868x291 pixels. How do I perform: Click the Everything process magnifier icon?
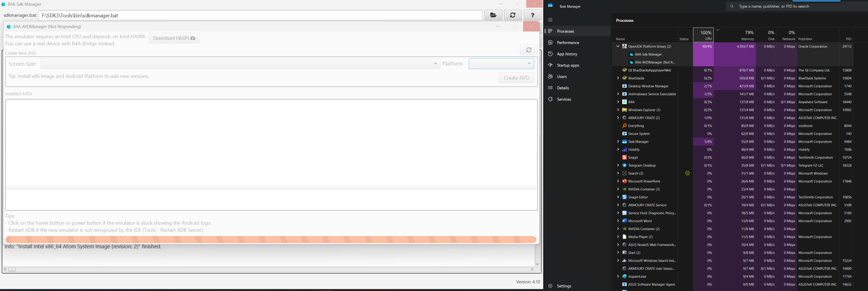(x=624, y=126)
